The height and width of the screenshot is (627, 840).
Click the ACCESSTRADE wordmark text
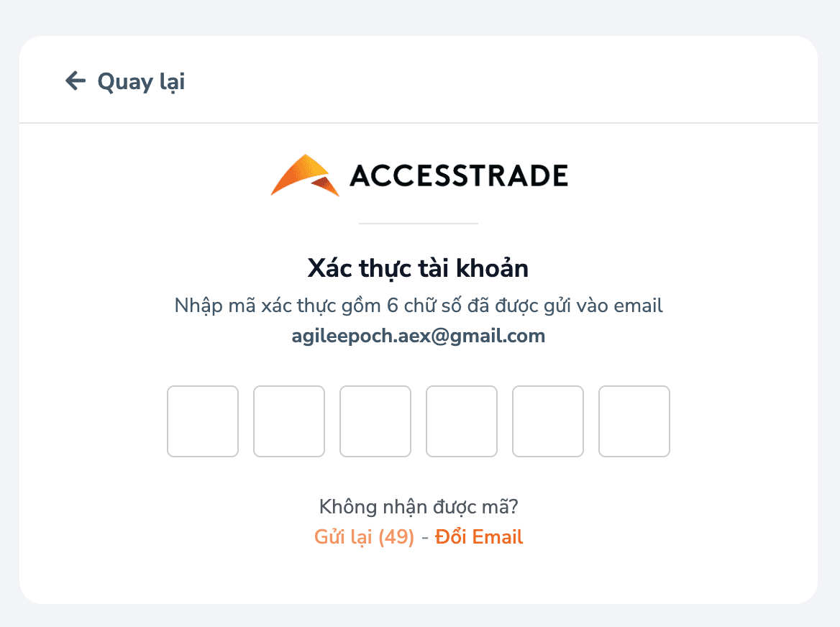pyautogui.click(x=459, y=175)
